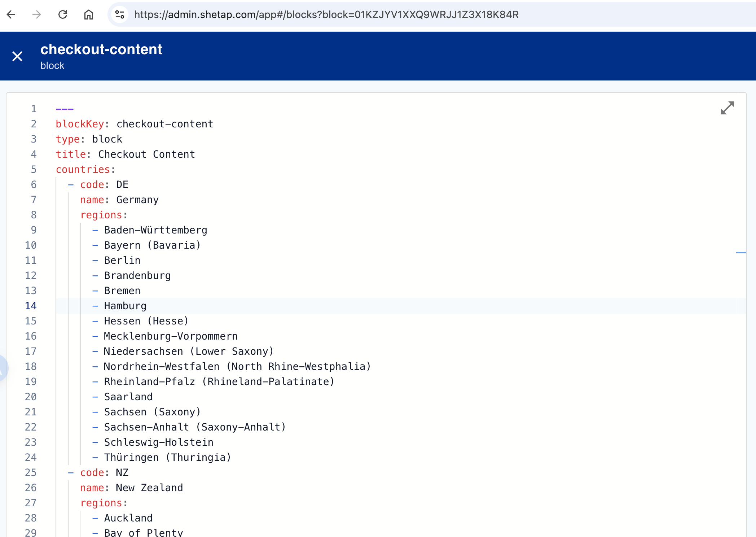Click the Bremen entry
Image resolution: width=756 pixels, height=537 pixels.
click(x=122, y=291)
